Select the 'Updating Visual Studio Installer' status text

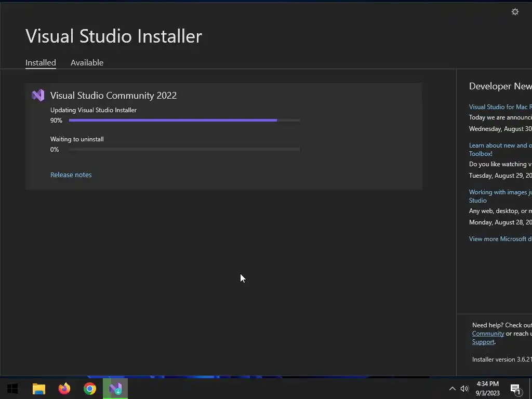tap(94, 110)
